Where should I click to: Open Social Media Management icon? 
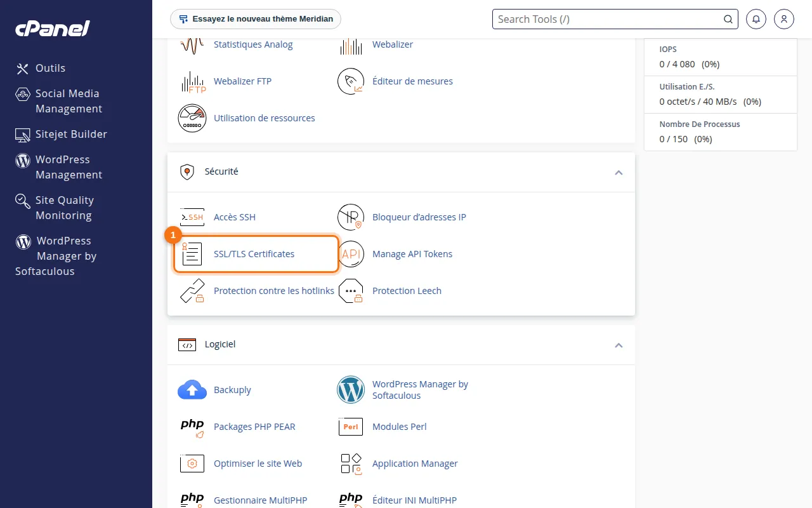pos(23,94)
